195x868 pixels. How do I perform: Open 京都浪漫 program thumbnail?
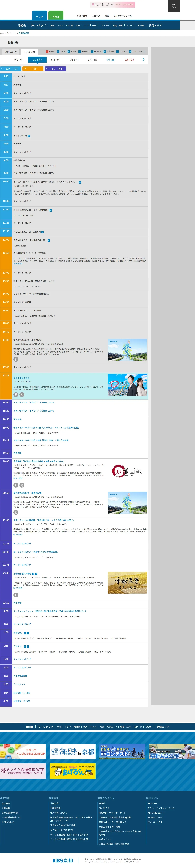[x=127, y=583]
